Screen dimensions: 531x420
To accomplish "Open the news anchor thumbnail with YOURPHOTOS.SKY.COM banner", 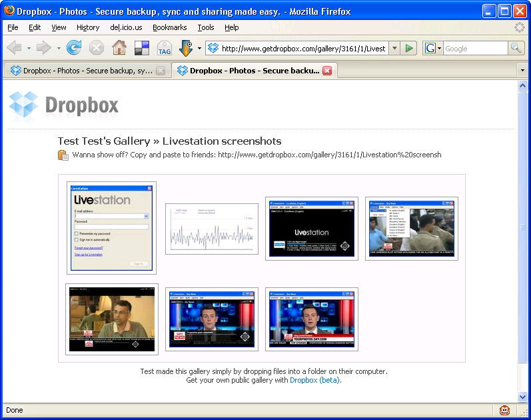I will (312, 319).
